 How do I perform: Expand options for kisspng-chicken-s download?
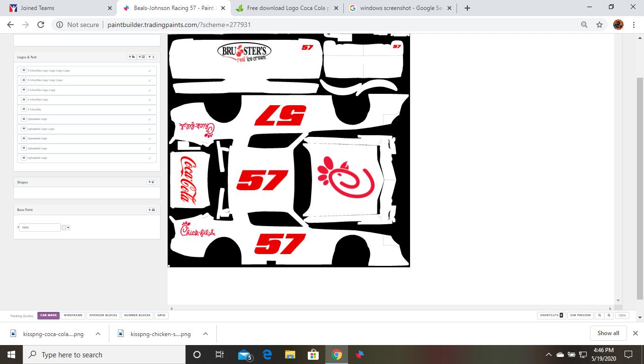pos(206,334)
